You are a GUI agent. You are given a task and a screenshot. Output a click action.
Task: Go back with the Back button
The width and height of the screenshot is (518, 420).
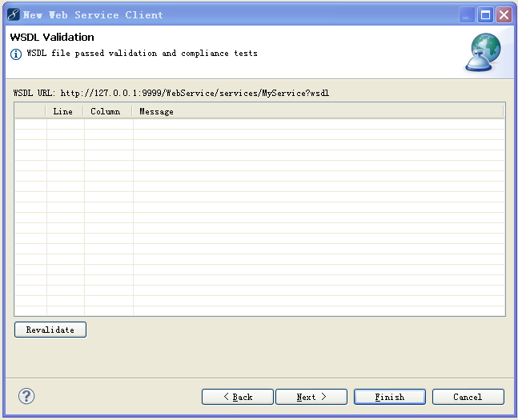[238, 397]
